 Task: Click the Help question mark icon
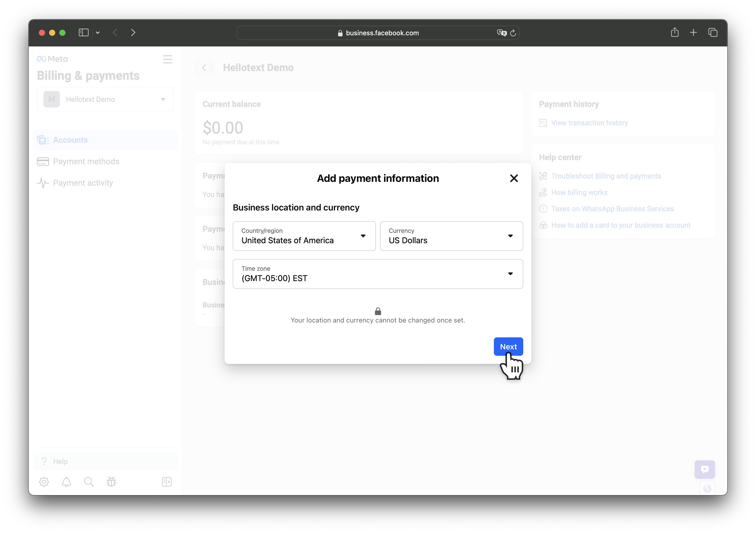(44, 461)
